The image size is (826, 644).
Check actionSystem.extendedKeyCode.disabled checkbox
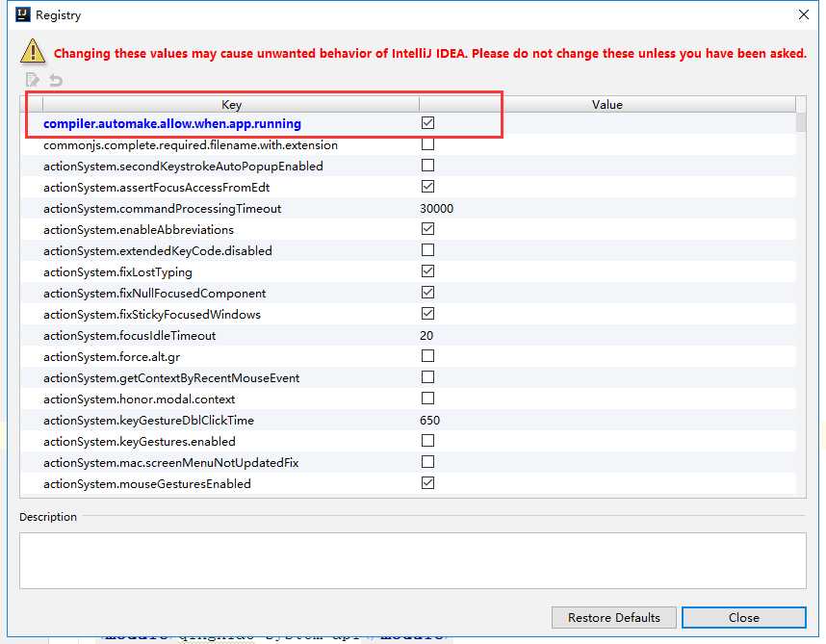pos(427,249)
